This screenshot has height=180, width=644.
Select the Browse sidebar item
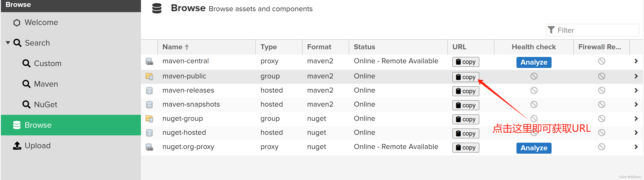(x=71, y=125)
